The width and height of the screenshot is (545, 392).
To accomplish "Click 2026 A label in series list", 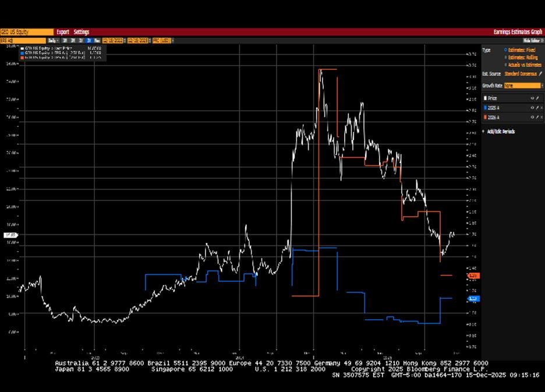I will [493, 117].
